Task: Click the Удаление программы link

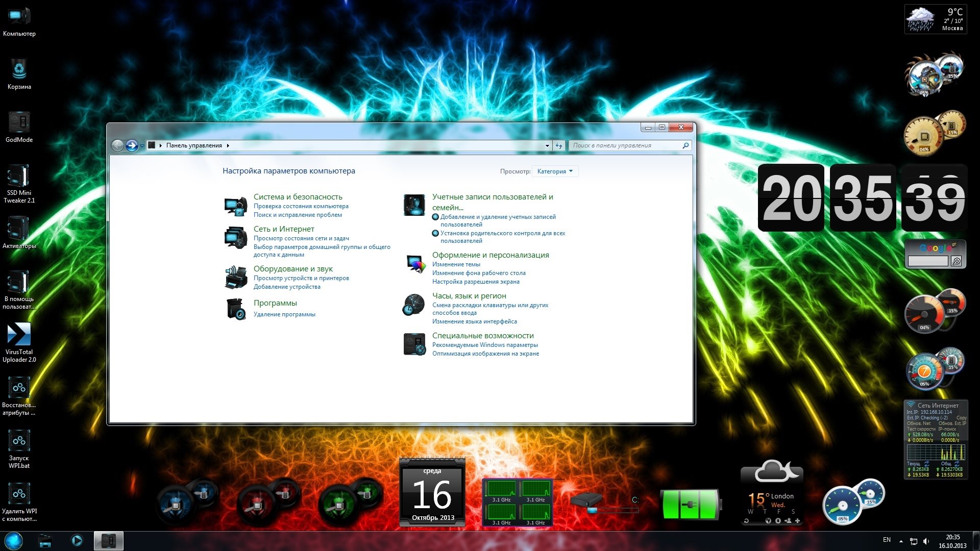Action: [284, 314]
